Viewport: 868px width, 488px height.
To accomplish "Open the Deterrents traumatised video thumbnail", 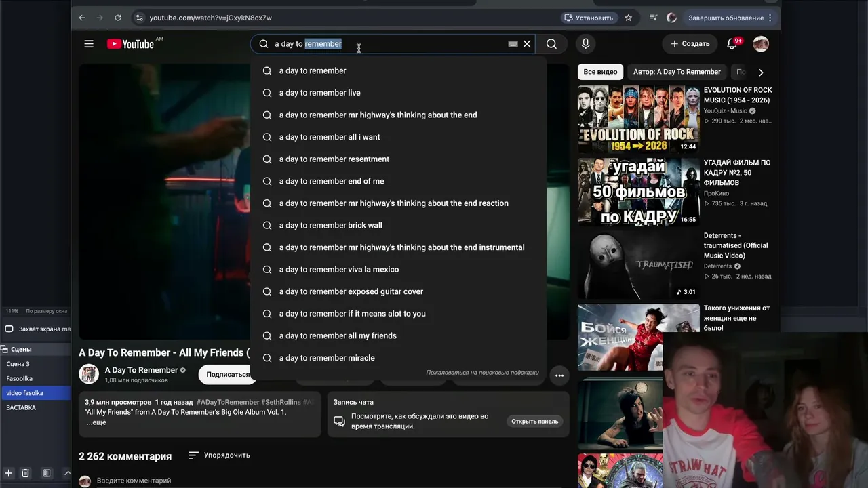I will click(638, 265).
